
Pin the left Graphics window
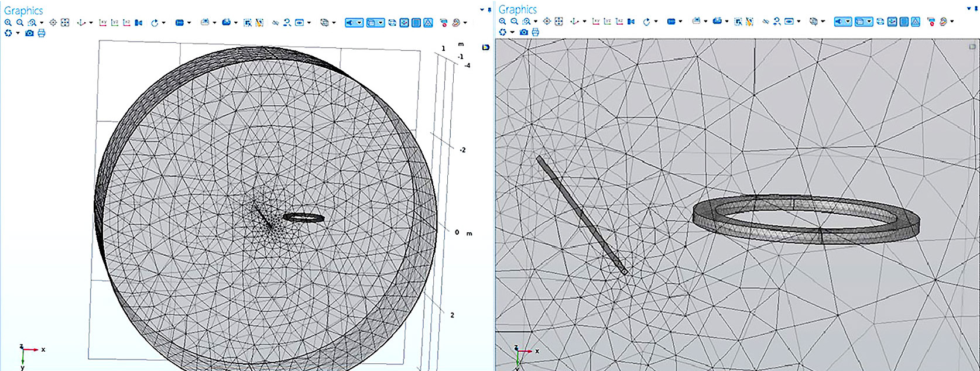tap(489, 10)
